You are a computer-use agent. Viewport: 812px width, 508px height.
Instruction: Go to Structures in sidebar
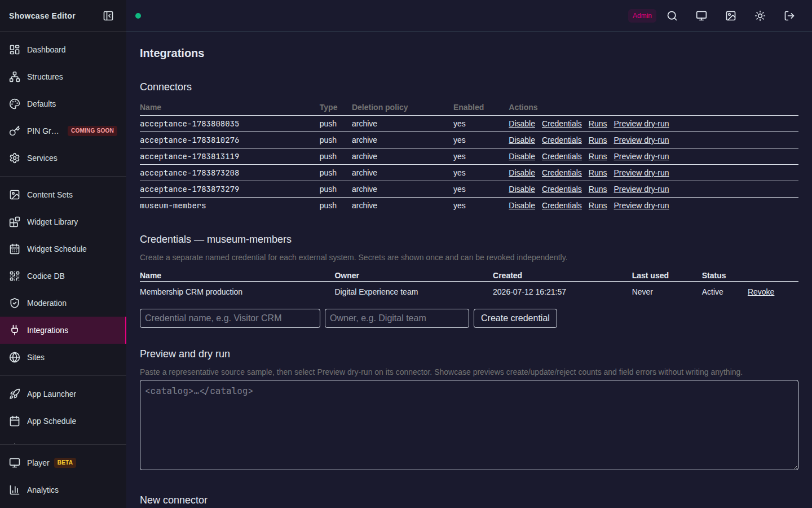(x=63, y=77)
